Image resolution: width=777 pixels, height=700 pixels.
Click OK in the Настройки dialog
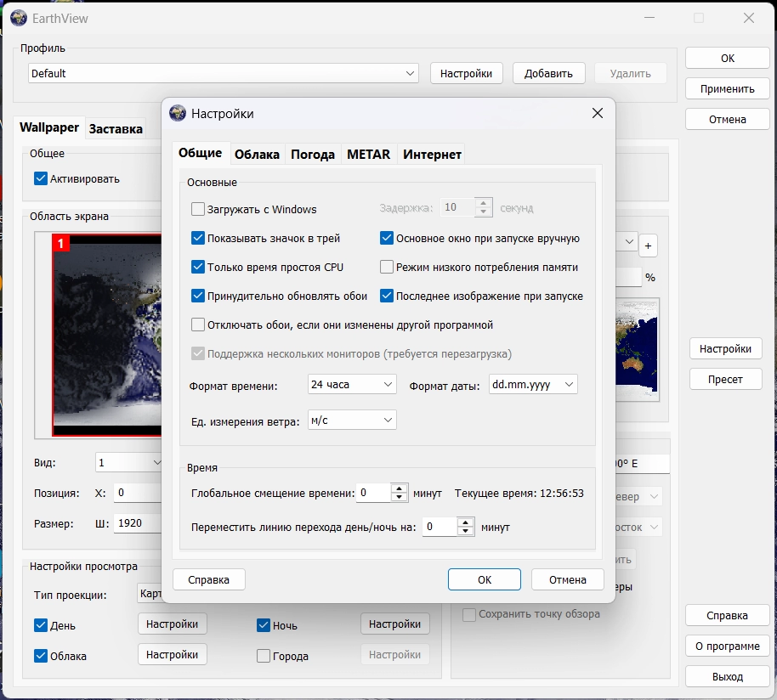click(485, 579)
